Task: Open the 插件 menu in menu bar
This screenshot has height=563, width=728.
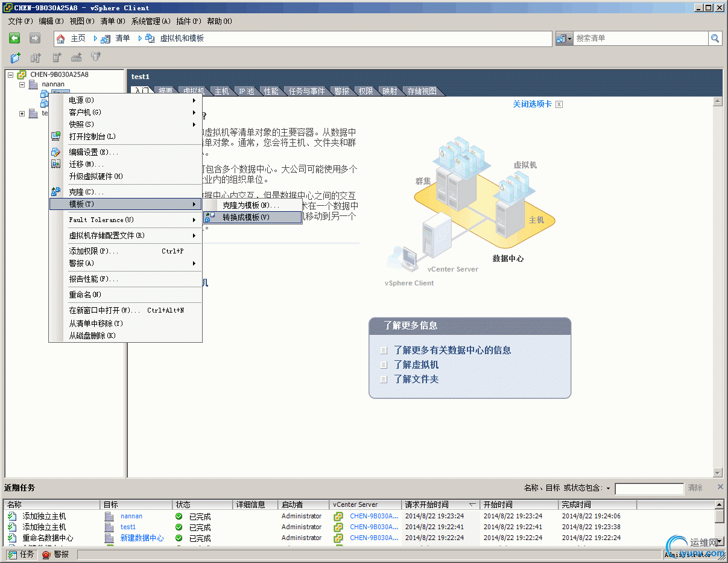Action: click(x=189, y=21)
